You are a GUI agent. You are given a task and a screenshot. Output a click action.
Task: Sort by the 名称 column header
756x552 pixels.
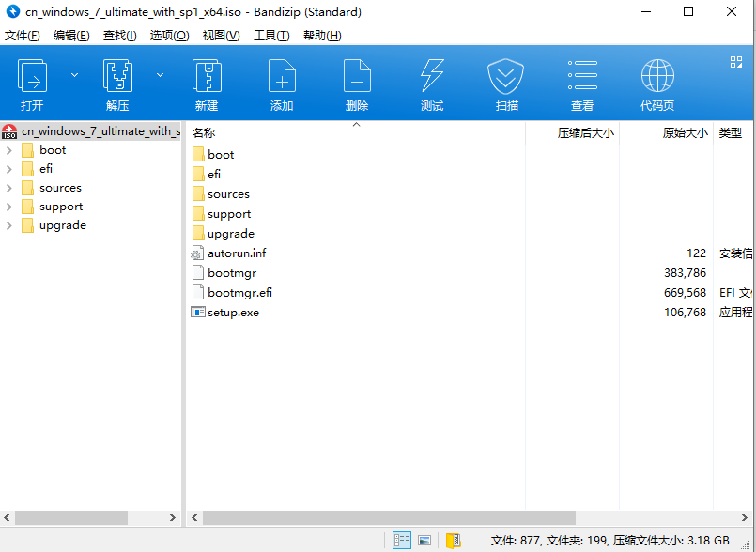click(x=356, y=132)
